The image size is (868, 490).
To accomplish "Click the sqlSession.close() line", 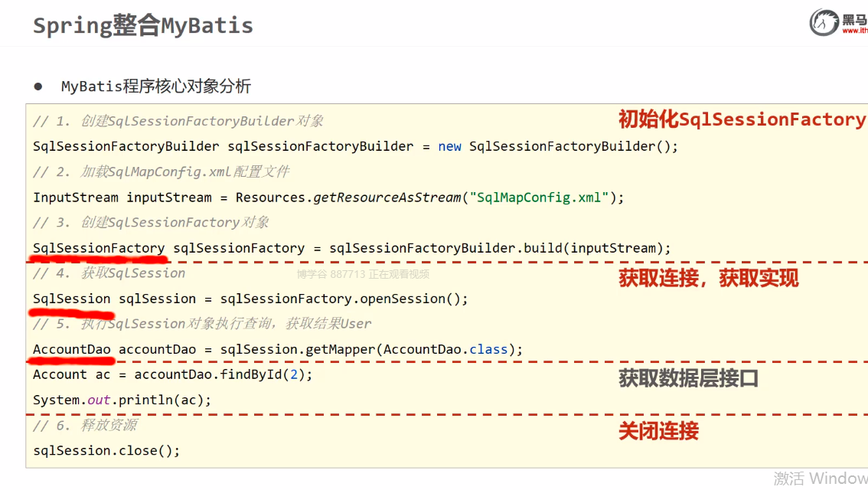I will [106, 450].
